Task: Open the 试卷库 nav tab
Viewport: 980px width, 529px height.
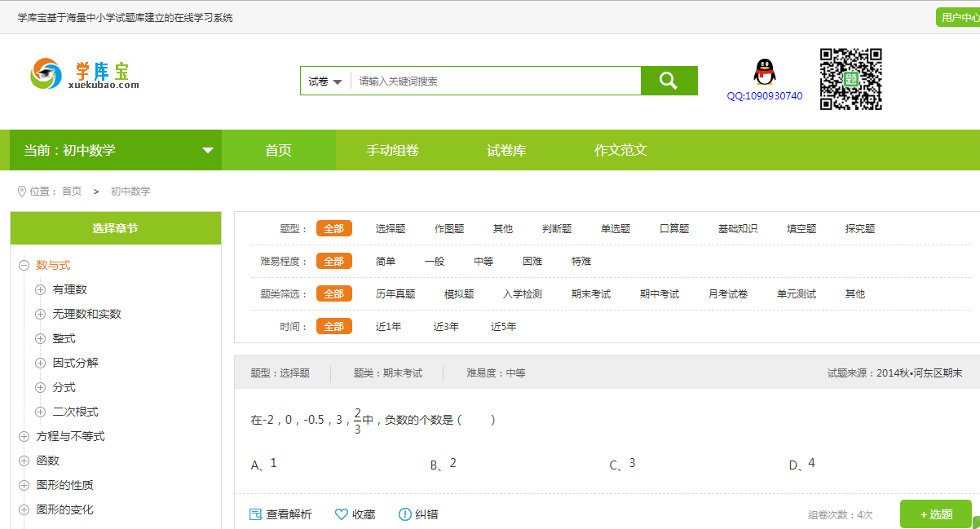Action: (x=506, y=150)
